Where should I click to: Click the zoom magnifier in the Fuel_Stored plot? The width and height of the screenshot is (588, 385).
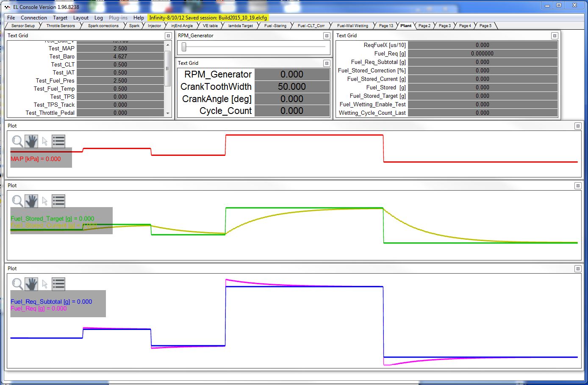[x=17, y=201]
